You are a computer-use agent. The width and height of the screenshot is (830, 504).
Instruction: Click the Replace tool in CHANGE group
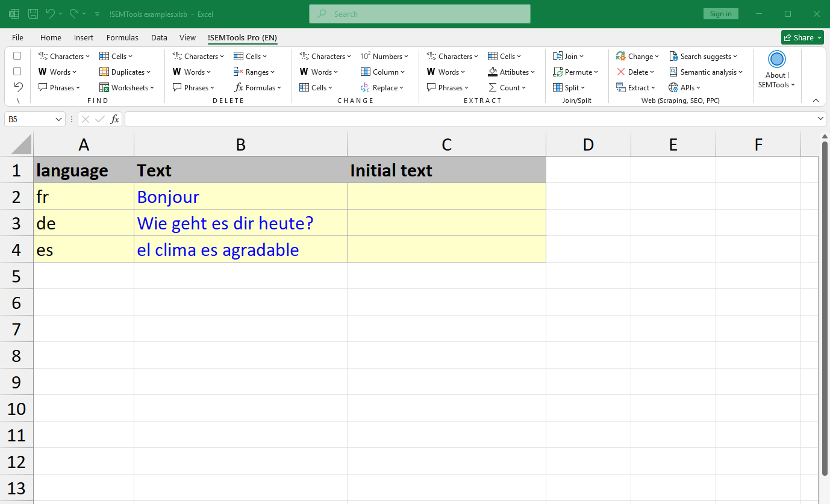pyautogui.click(x=382, y=87)
